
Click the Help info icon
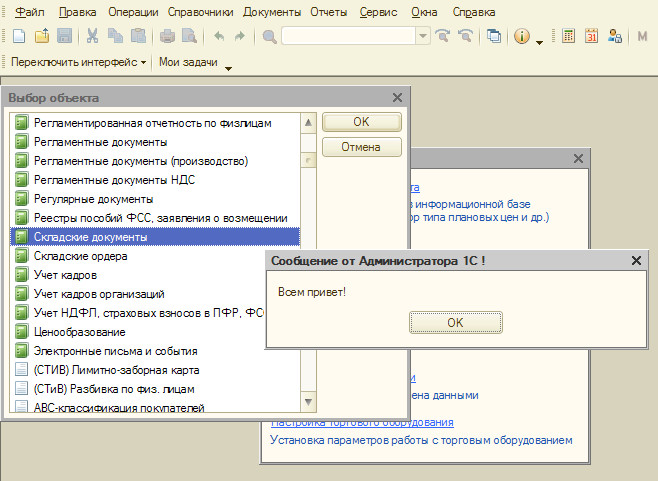coord(521,37)
